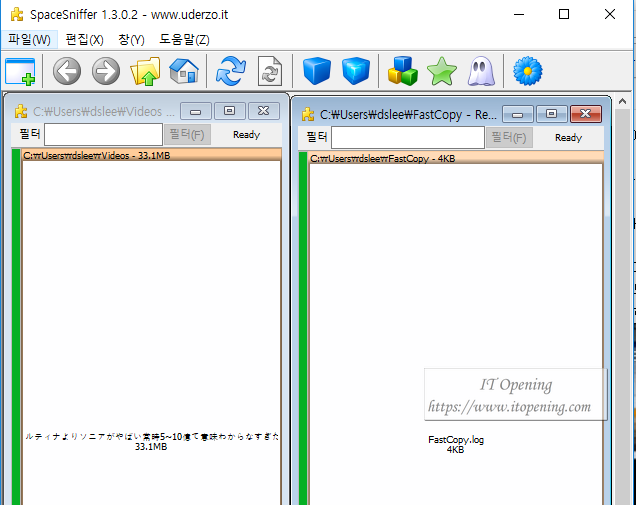Viewport: 636px width, 505px height.
Task: Click the less detail blue cube icon
Action: pyautogui.click(x=316, y=71)
